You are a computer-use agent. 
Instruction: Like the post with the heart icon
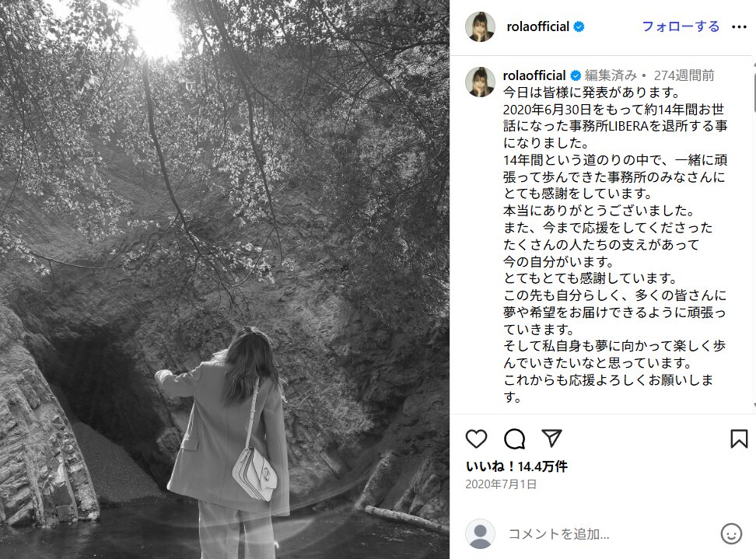476,439
